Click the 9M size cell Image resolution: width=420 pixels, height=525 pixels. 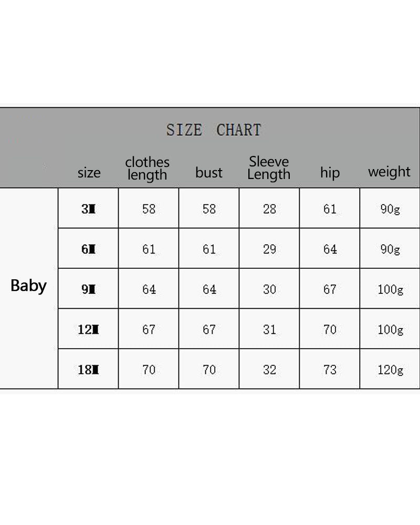click(x=88, y=289)
